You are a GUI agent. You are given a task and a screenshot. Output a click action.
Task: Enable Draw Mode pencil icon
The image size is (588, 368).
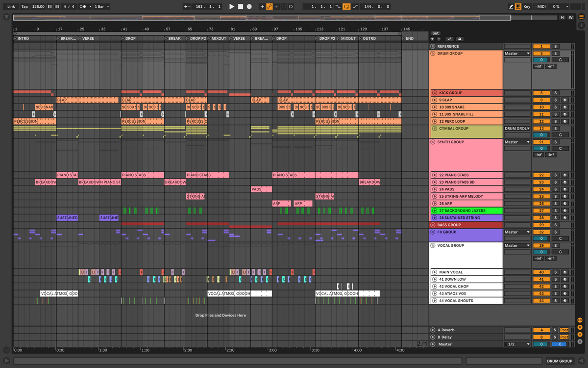point(511,7)
